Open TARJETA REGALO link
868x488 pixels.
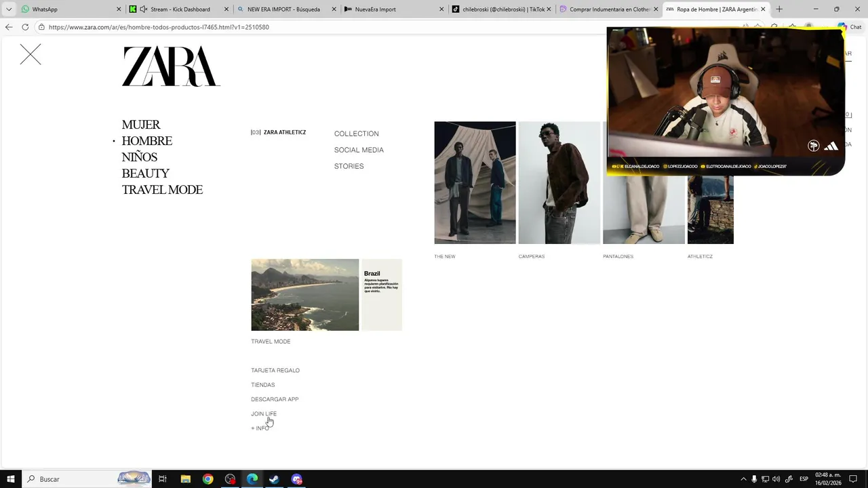(275, 370)
